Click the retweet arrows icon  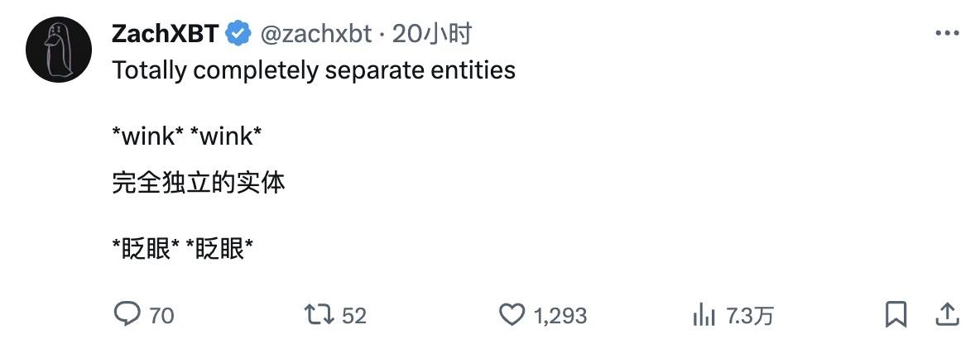[319, 314]
